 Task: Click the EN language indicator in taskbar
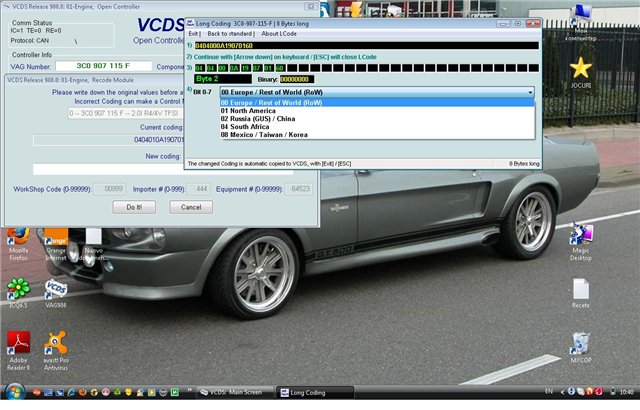click(549, 392)
